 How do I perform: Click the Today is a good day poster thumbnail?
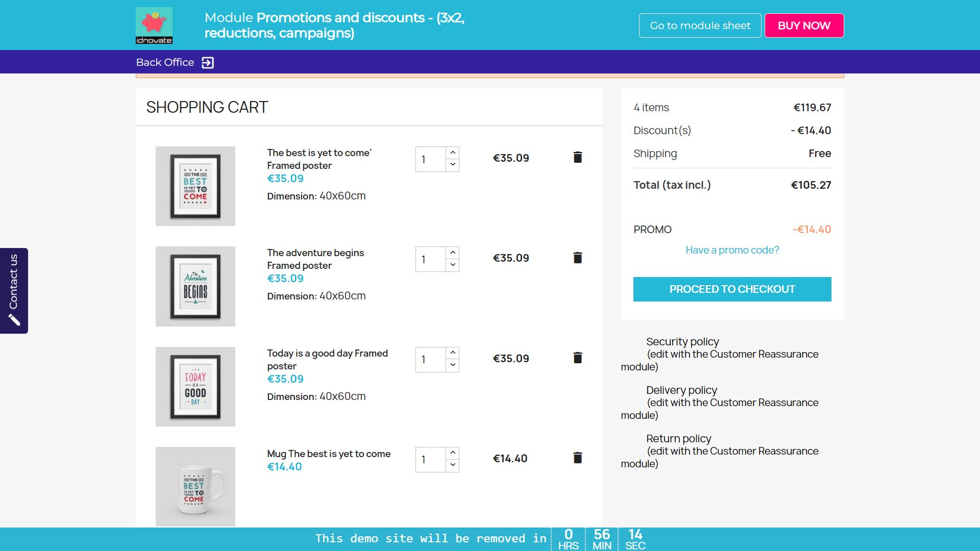click(x=195, y=387)
